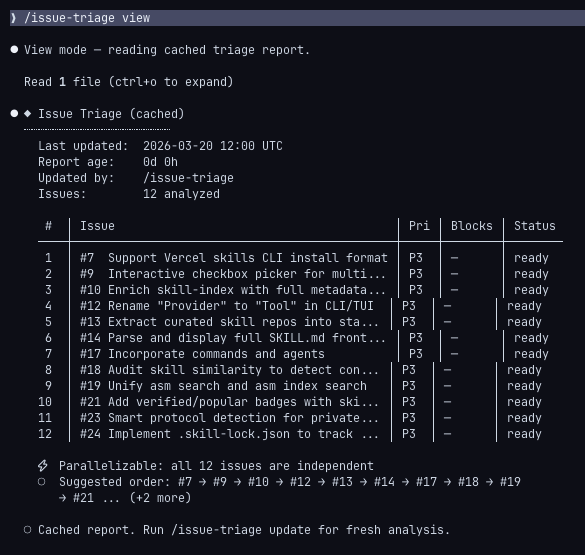Click the 'Cached report. Run /issue-triage update' line
This screenshot has width=585, height=555.
pos(244,530)
